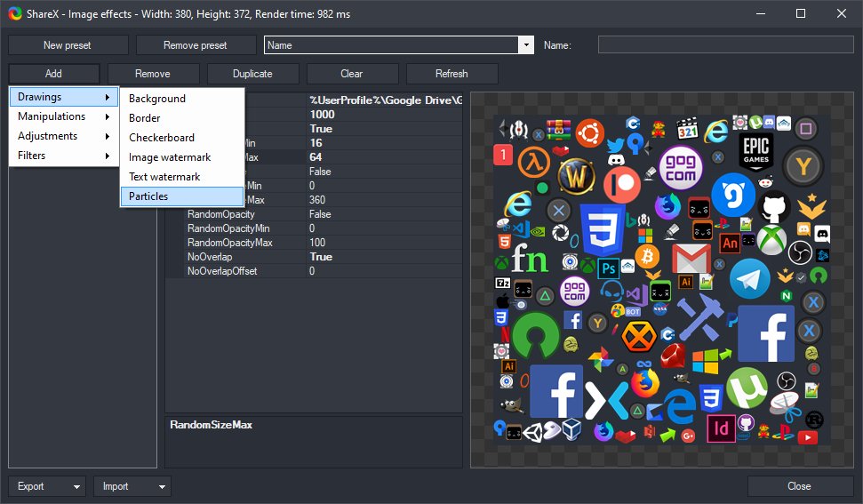Click the Name text input field

pos(726,45)
